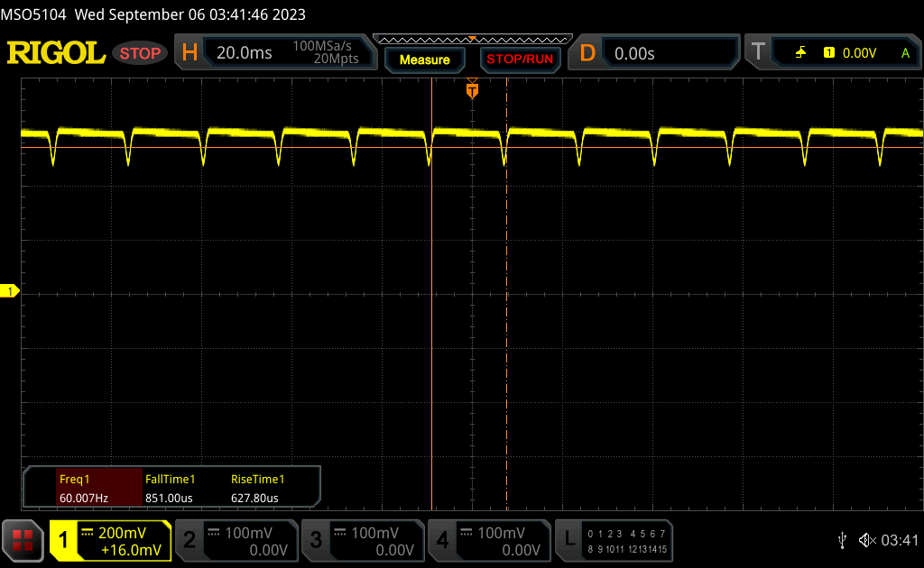Click the channel 1 ground level marker
This screenshot has width=924, height=568.
pyautogui.click(x=9, y=291)
